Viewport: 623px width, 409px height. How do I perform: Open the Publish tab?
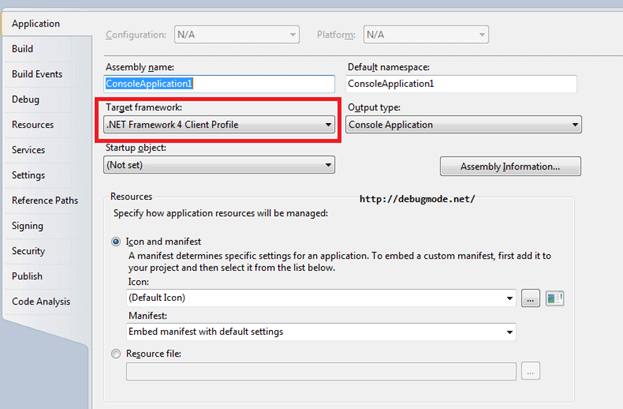(27, 276)
